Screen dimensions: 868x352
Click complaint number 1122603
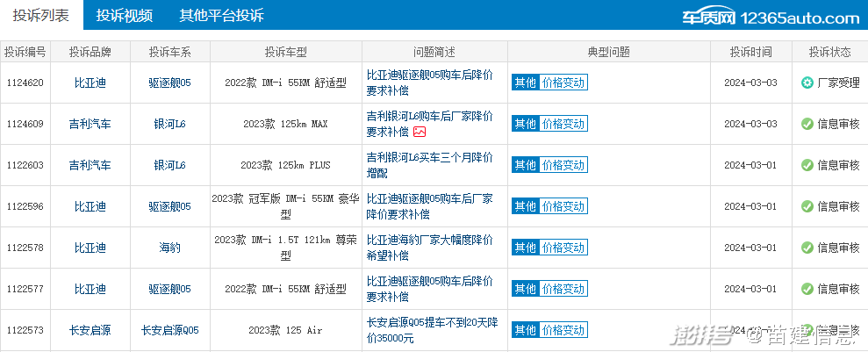pos(25,165)
